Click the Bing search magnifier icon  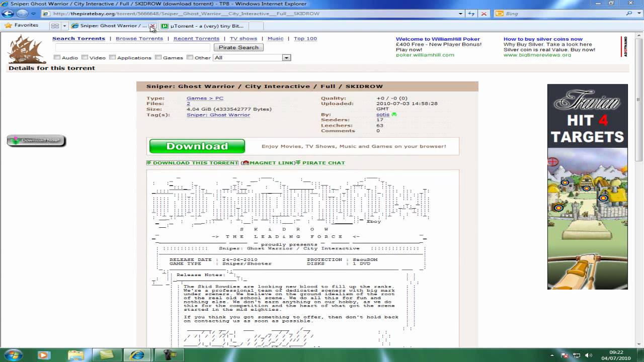click(x=629, y=14)
